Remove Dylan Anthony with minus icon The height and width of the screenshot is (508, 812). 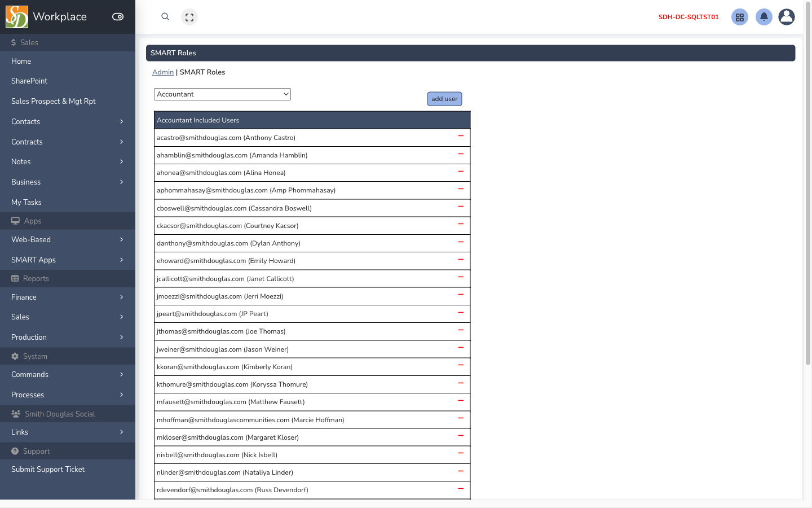[461, 242]
